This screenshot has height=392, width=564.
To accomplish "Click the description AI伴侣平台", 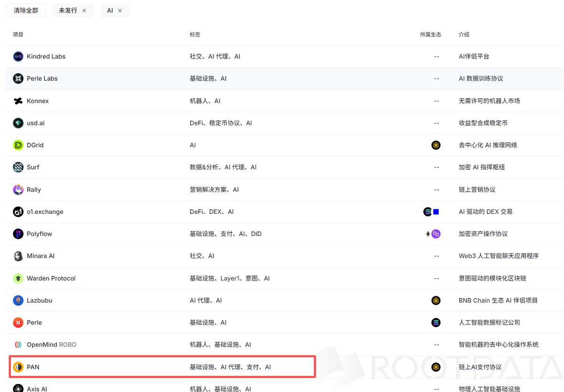I will tap(474, 56).
